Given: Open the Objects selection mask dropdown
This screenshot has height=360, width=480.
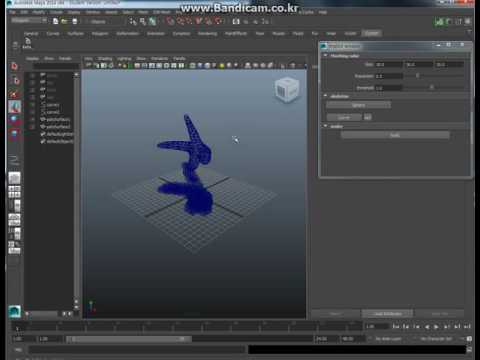Looking at the screenshot, I should (103, 22).
